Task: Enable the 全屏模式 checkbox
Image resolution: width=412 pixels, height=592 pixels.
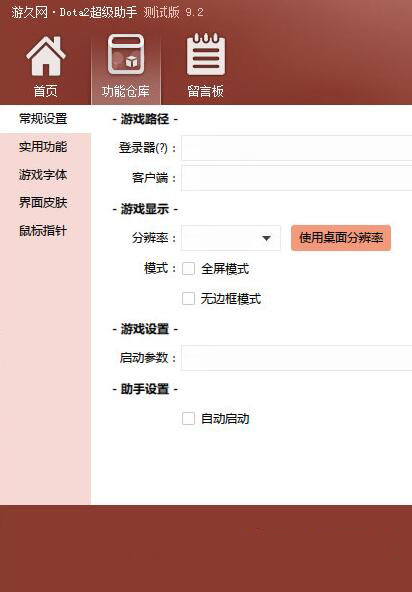Action: coord(188,269)
